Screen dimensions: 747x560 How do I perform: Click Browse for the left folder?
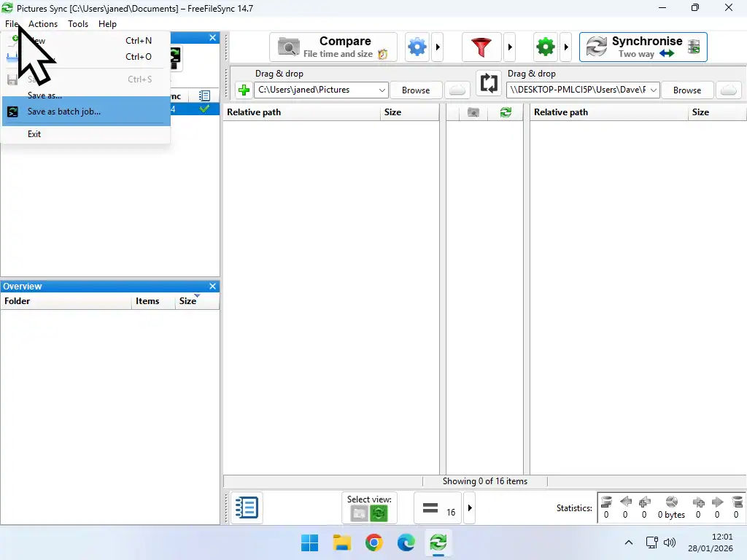pos(416,90)
